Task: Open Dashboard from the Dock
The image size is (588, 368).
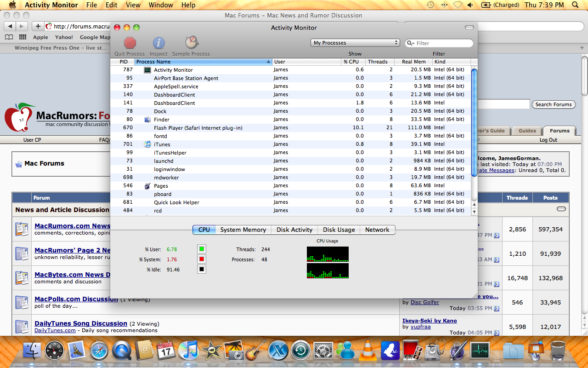Action: tap(54, 351)
